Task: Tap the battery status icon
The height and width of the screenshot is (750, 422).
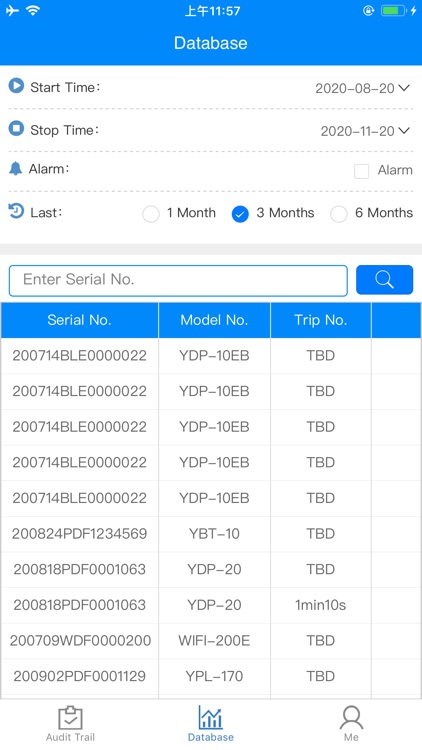Action: [x=393, y=11]
